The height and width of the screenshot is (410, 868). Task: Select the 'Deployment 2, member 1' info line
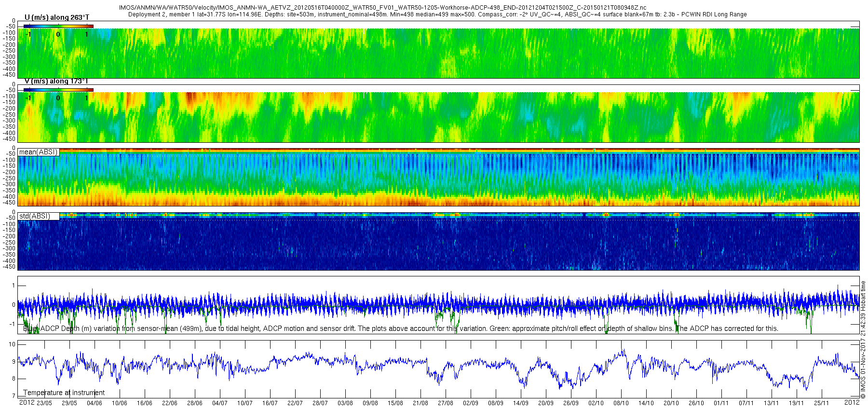tap(437, 14)
